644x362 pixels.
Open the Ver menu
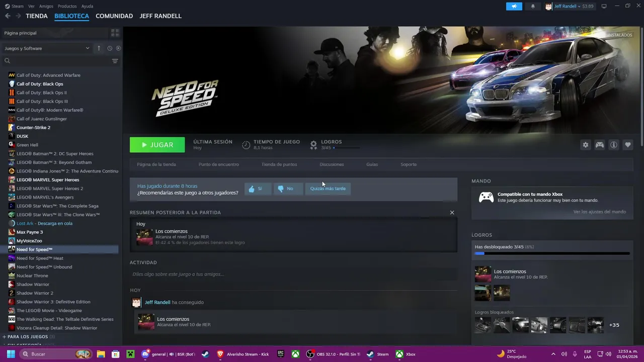point(32,7)
